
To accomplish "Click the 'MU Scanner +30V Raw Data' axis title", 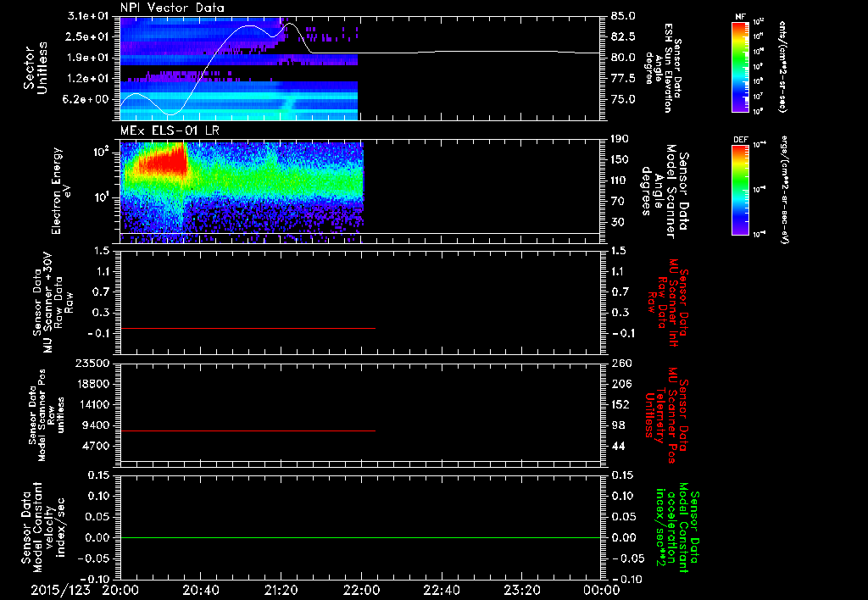I will (x=53, y=303).
